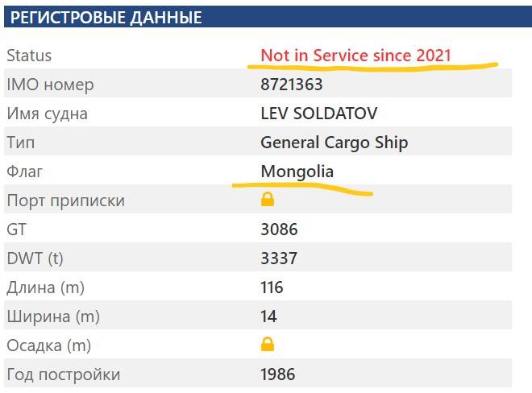Image resolution: width=532 pixels, height=393 pixels.
Task: Click the Status row label
Action: pos(29,56)
